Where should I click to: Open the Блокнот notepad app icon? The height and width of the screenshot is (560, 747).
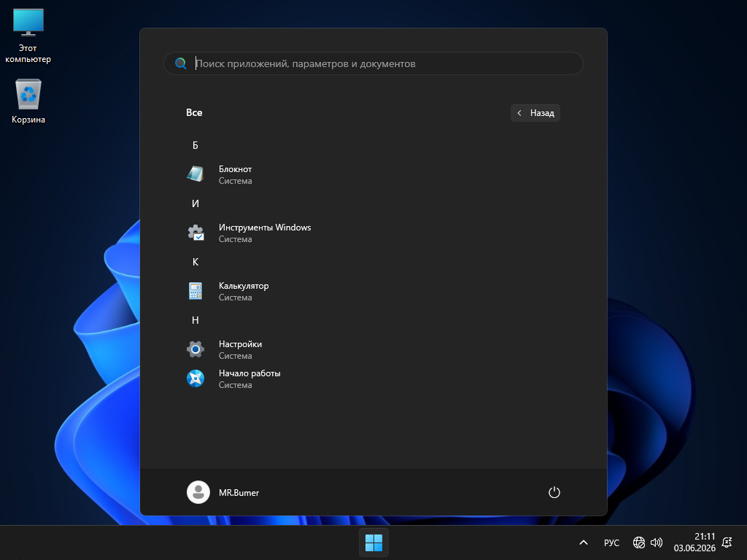pos(196,174)
